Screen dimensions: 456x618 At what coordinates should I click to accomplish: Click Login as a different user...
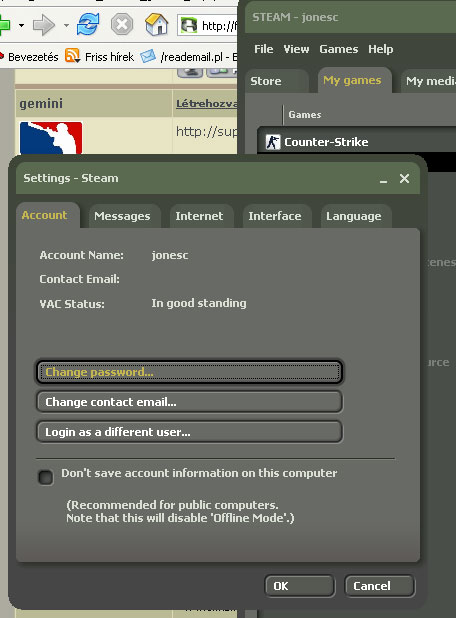click(190, 432)
